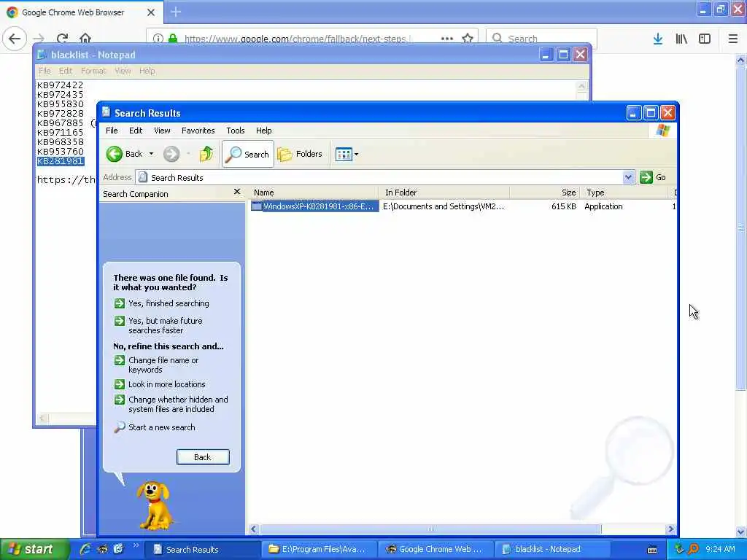Switch to blacklist - Notepad taskbar button
The image size is (747, 560).
[x=551, y=549]
